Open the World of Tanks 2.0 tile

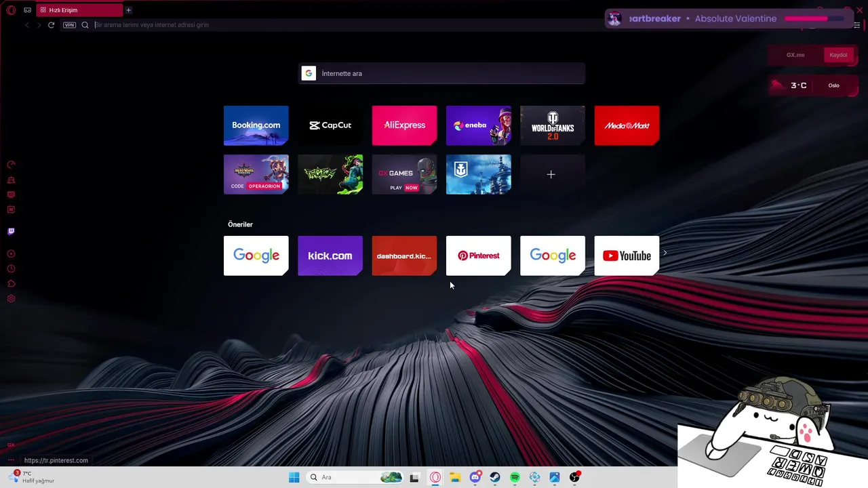553,125
